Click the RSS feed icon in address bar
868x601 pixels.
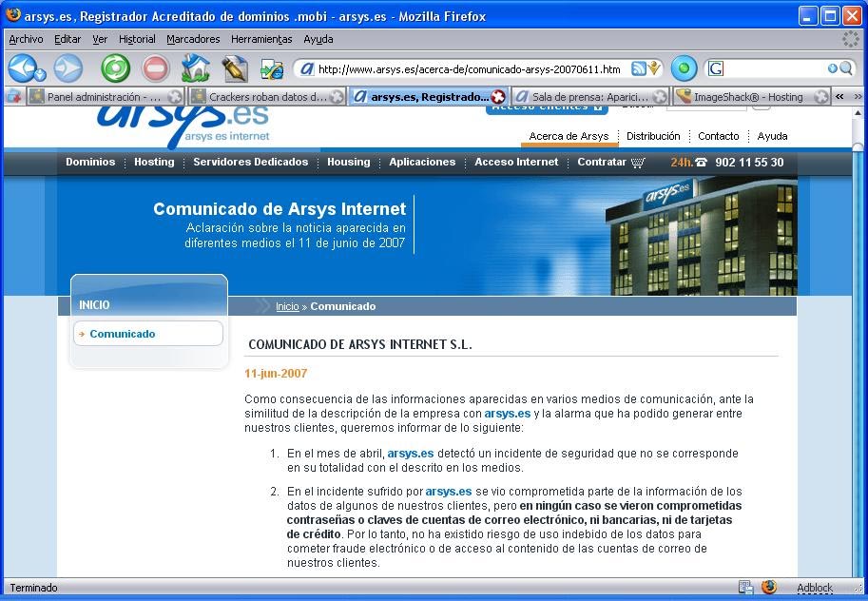tap(639, 68)
